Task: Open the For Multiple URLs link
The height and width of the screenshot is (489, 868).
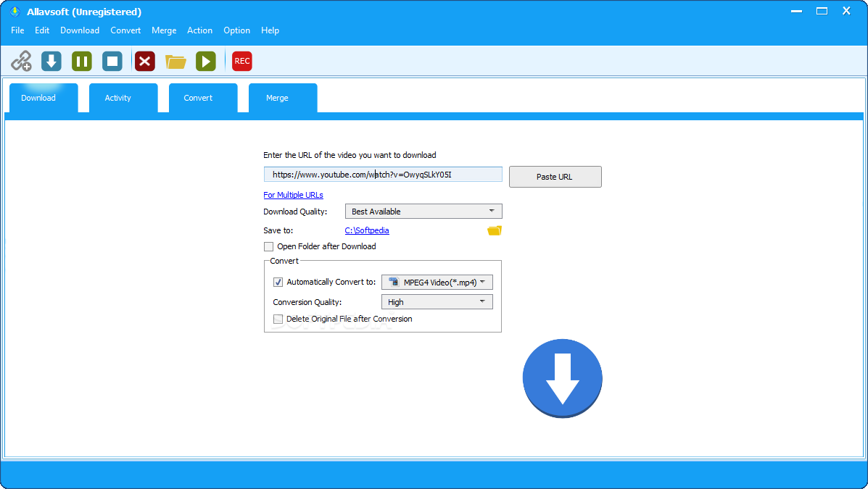Action: click(x=293, y=194)
